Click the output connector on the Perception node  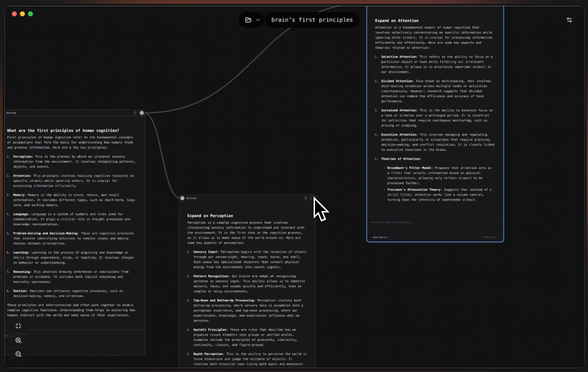tap(312, 198)
